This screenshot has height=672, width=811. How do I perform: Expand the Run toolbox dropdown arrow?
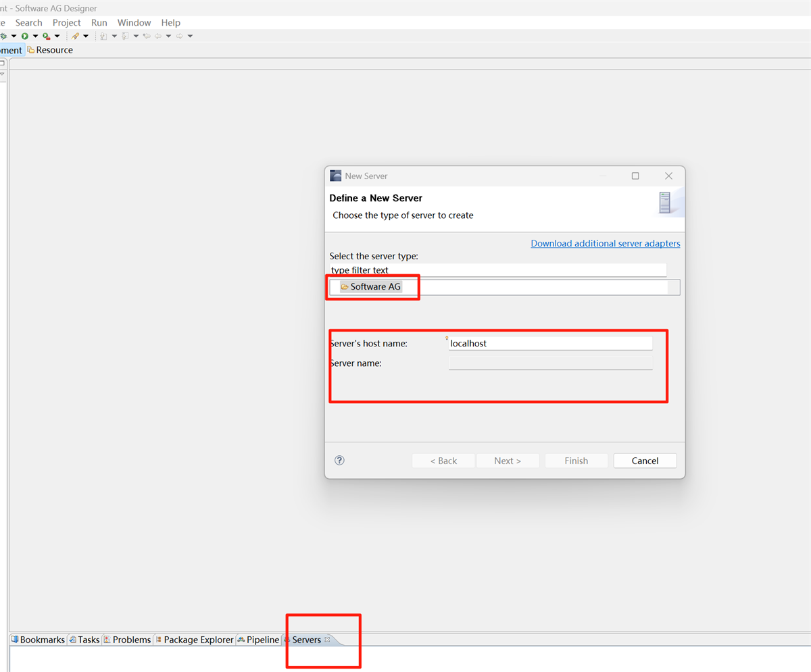tap(57, 36)
